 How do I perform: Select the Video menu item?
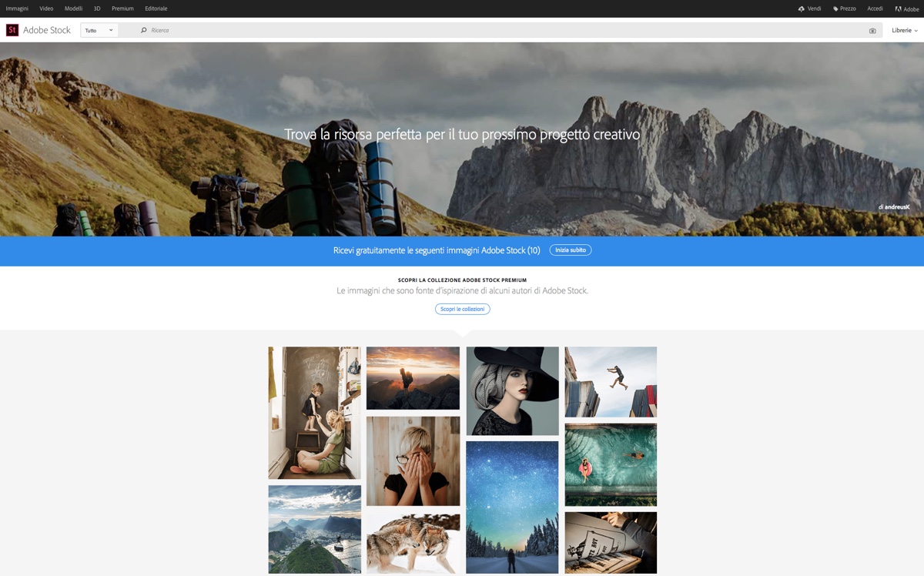(45, 8)
